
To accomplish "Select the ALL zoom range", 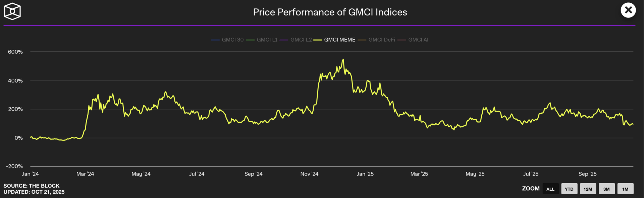I will click(x=550, y=189).
